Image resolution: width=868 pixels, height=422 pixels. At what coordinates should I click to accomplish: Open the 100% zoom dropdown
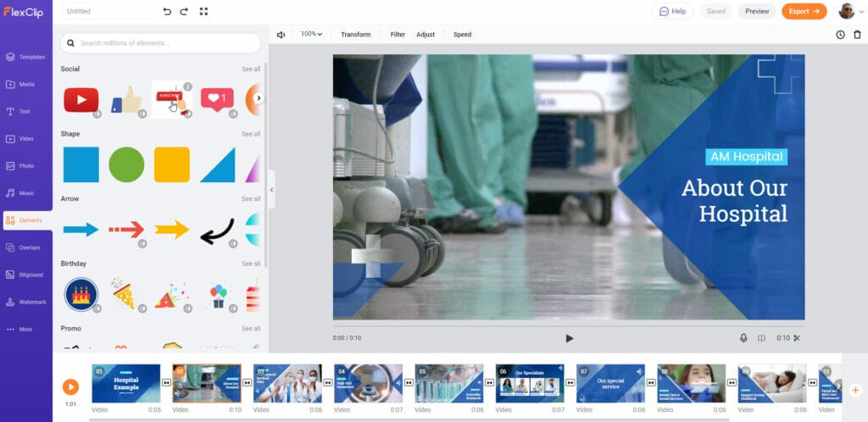point(312,34)
